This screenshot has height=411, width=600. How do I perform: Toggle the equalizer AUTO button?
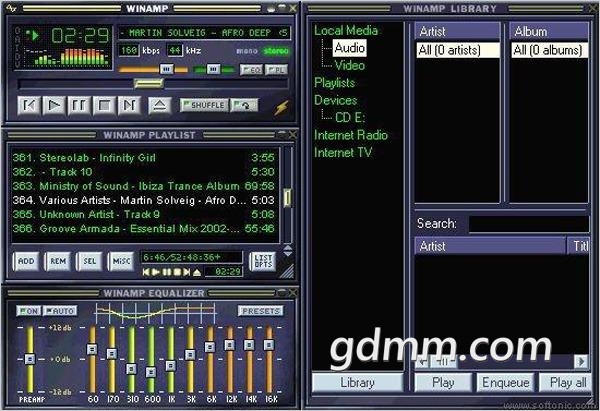pos(60,311)
